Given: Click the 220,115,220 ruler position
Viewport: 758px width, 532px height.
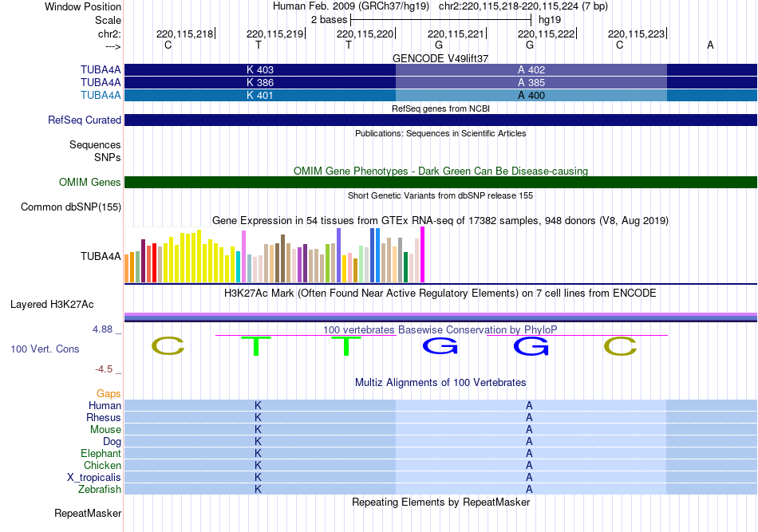Looking at the screenshot, I should coord(366,33).
